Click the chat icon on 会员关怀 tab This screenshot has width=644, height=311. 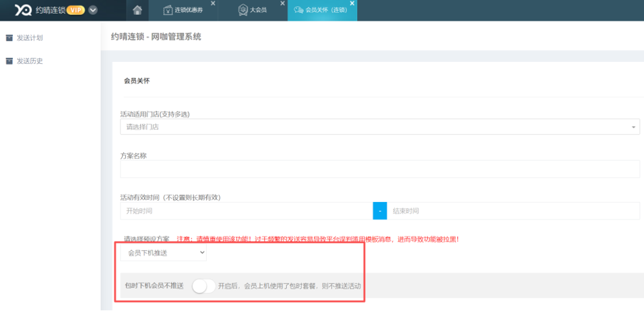298,10
